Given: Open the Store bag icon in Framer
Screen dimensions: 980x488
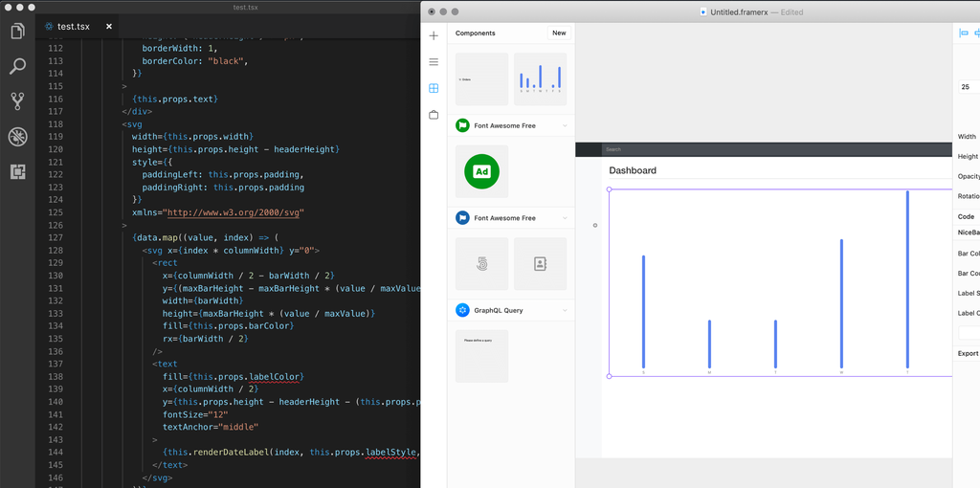Looking at the screenshot, I should tap(434, 115).
